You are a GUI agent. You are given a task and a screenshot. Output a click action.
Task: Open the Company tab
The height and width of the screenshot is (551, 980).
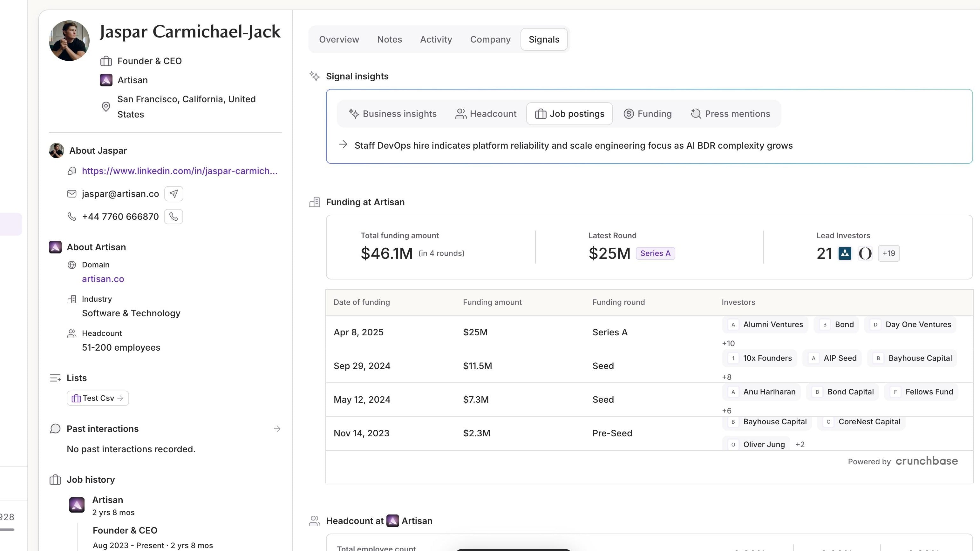coord(490,40)
